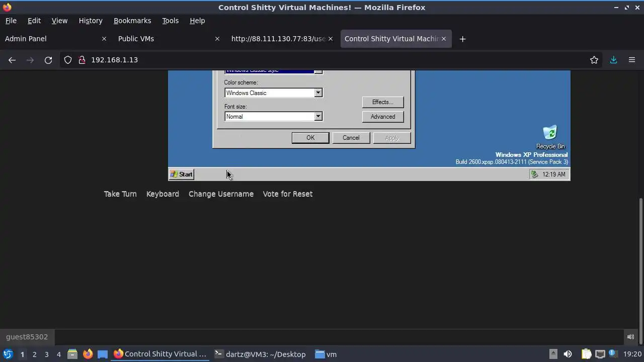Open the Tools menu

click(x=170, y=21)
